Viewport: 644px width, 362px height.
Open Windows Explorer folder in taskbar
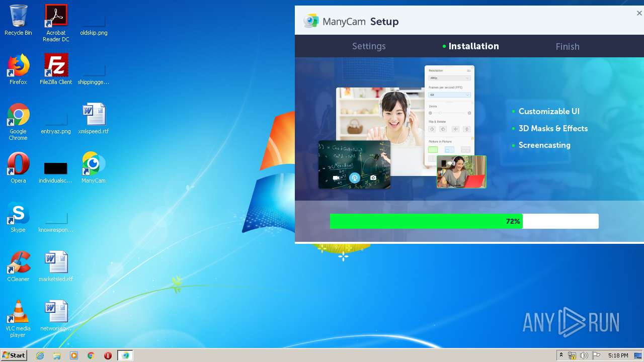click(57, 355)
